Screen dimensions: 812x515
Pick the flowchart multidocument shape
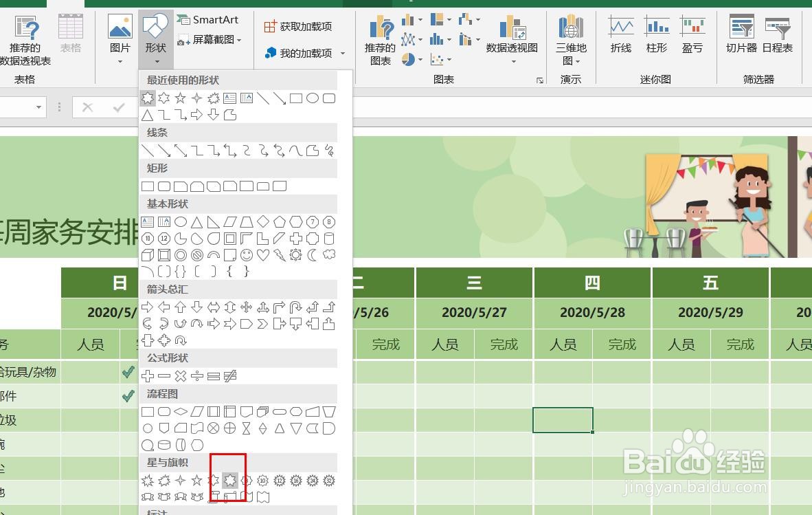(x=263, y=412)
